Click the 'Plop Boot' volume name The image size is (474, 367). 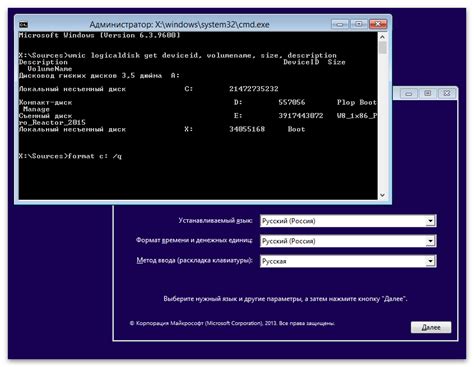click(x=357, y=102)
